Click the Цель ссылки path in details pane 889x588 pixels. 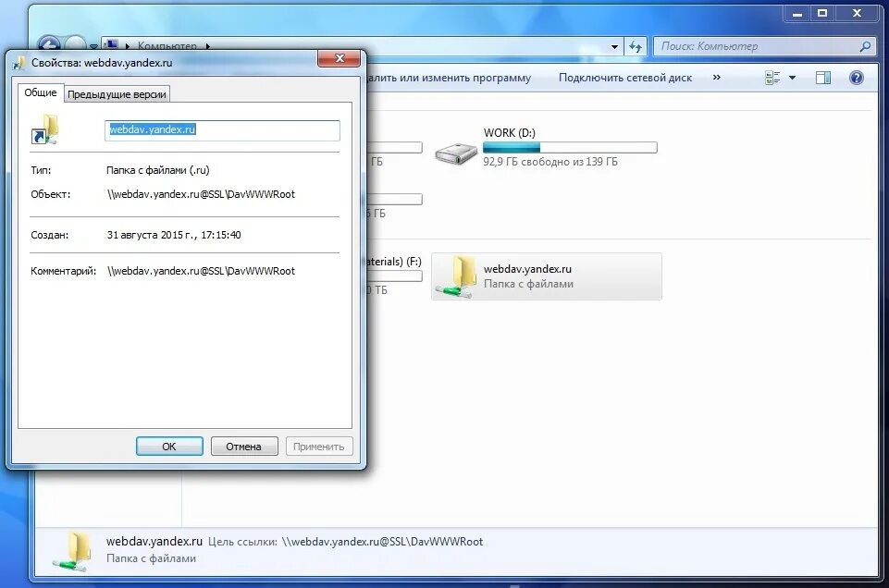tap(382, 542)
